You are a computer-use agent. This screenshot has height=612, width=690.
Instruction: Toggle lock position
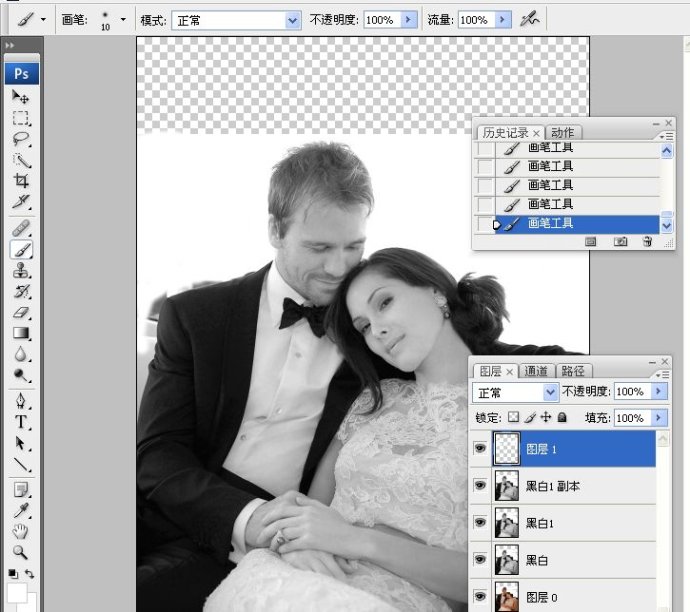pos(546,417)
